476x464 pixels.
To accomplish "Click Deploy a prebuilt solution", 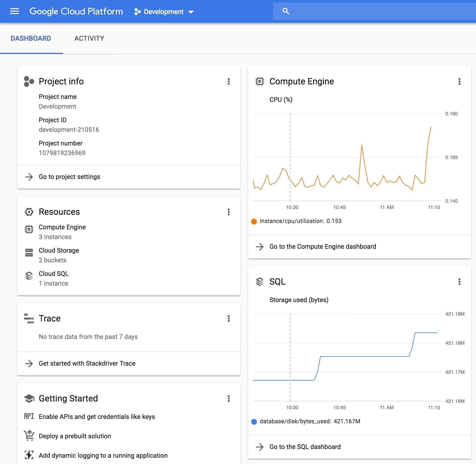I will pyautogui.click(x=75, y=436).
